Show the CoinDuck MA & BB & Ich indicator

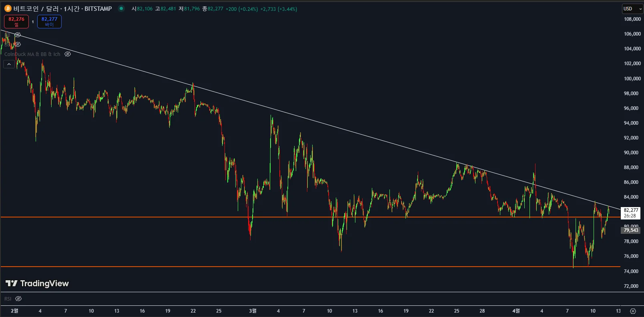pos(68,54)
